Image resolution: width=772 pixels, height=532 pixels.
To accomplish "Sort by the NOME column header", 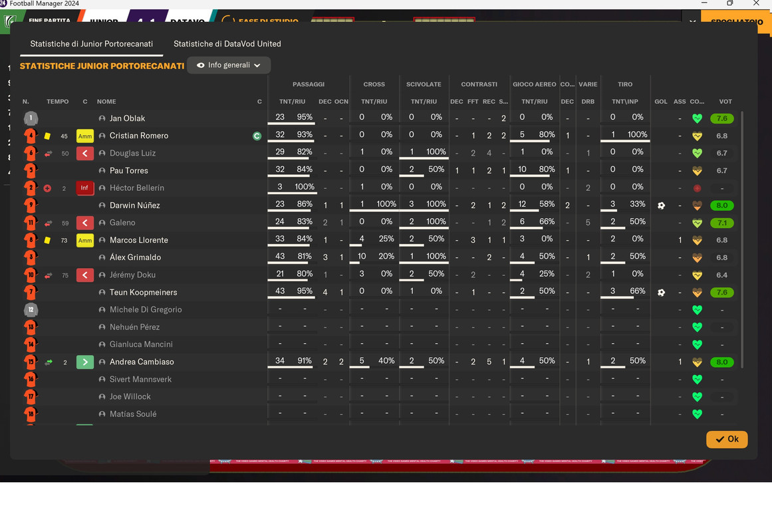I will (x=106, y=102).
